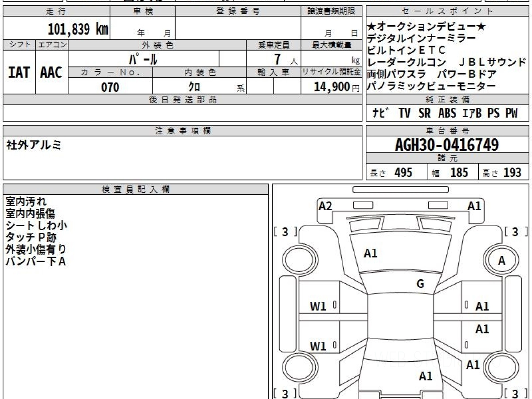532x399 pixels.
Task: Click chassis number AGH30-0416749
Action: pos(447,145)
